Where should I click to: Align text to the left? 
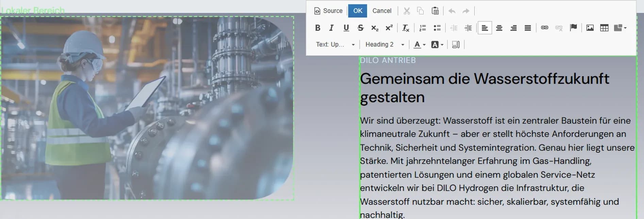pos(485,28)
